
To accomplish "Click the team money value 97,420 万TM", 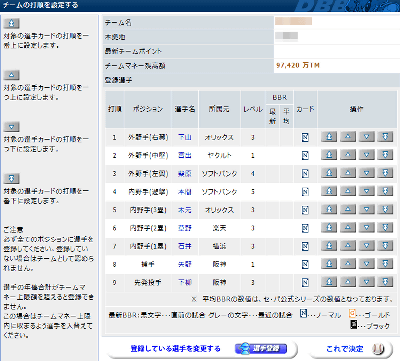I will [298, 65].
